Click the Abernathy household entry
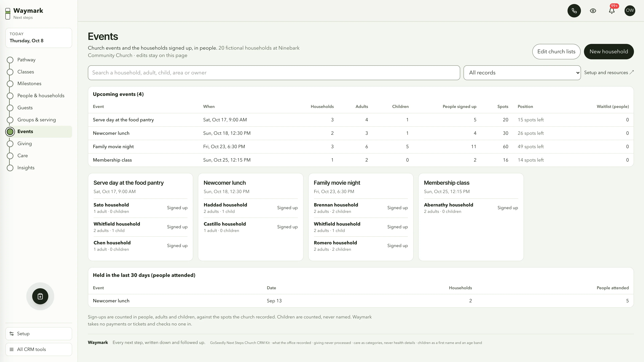This screenshot has width=644, height=362. 471,208
